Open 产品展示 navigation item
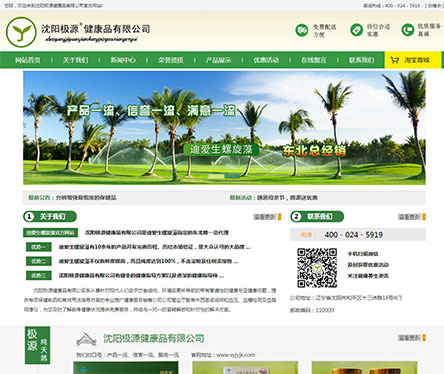This screenshot has height=374, width=444. (218, 60)
